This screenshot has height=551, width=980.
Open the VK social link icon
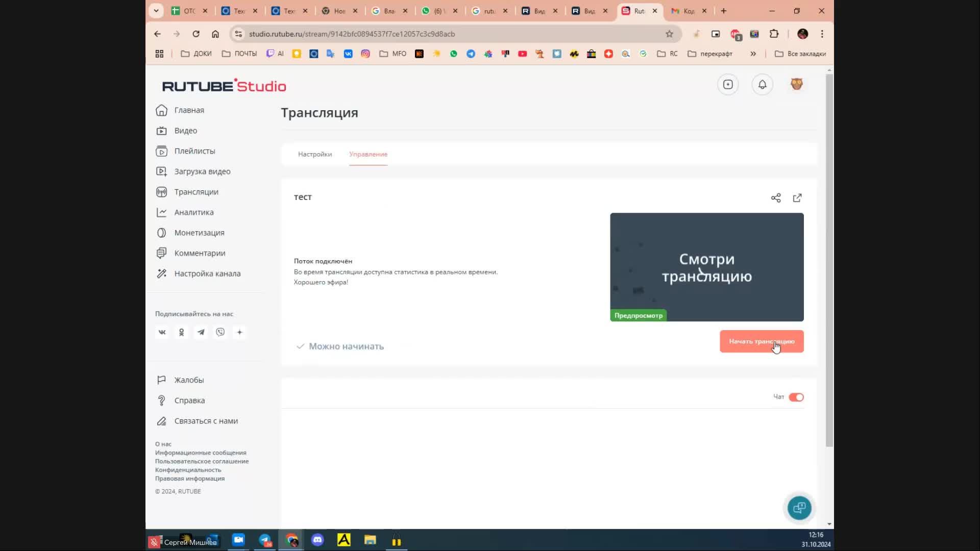(x=162, y=332)
